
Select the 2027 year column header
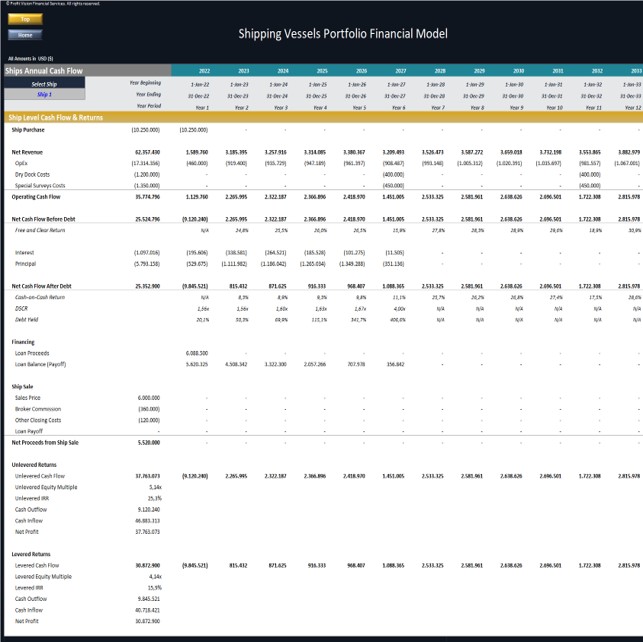(401, 71)
